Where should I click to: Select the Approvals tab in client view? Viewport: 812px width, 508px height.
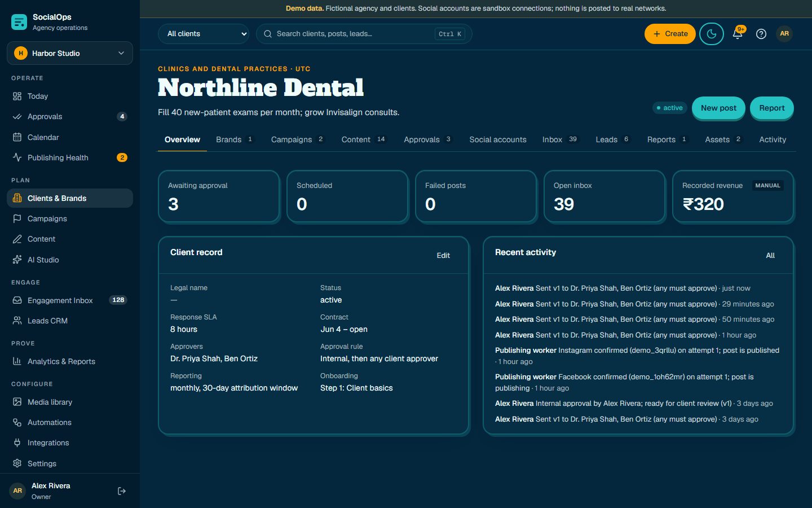click(428, 139)
